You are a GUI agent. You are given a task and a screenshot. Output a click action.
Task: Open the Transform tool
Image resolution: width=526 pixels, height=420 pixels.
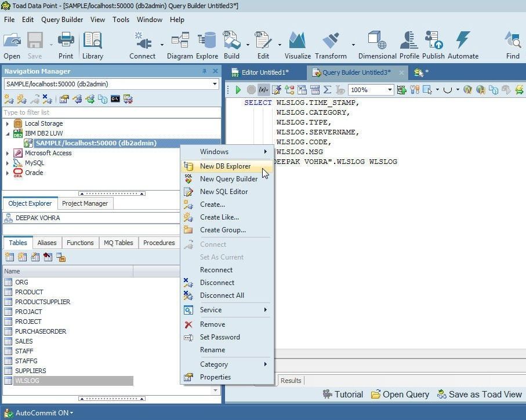point(331,45)
